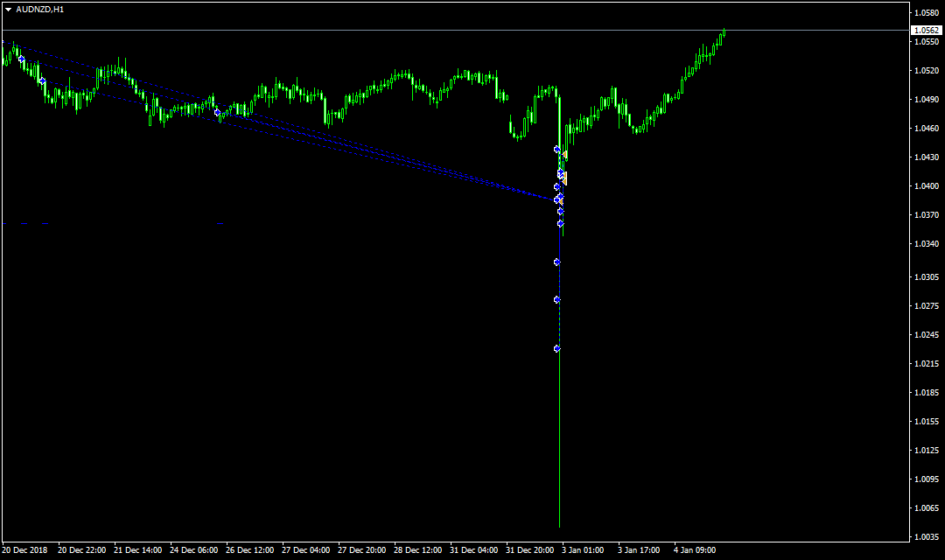
Task: Click the time label 3 Jan 01:00
Action: pyautogui.click(x=584, y=550)
